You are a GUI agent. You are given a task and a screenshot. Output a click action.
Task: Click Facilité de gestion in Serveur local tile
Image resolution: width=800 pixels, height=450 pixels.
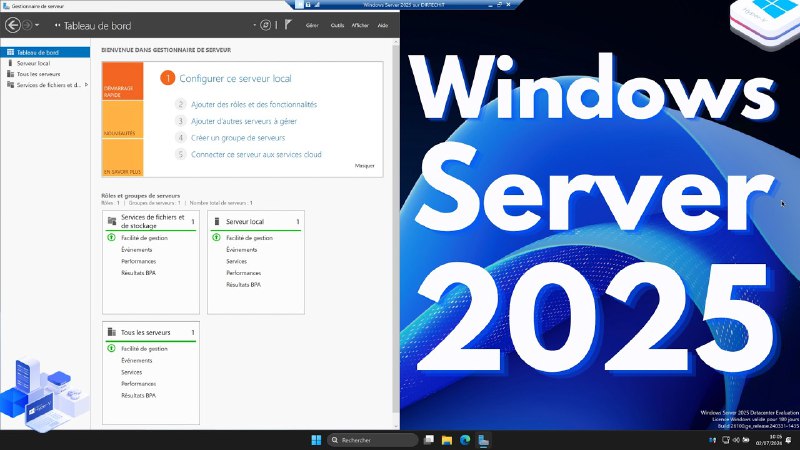249,238
